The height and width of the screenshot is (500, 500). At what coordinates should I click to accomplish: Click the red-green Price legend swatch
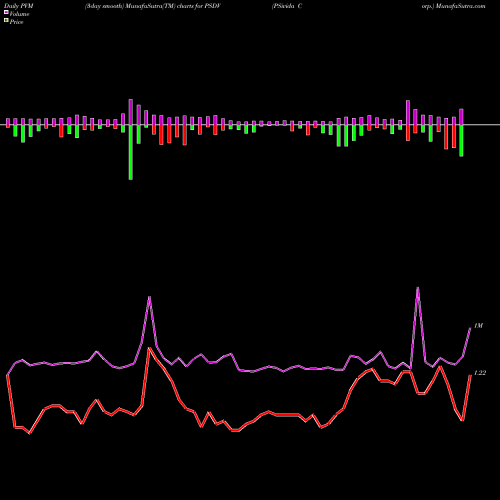6,21
